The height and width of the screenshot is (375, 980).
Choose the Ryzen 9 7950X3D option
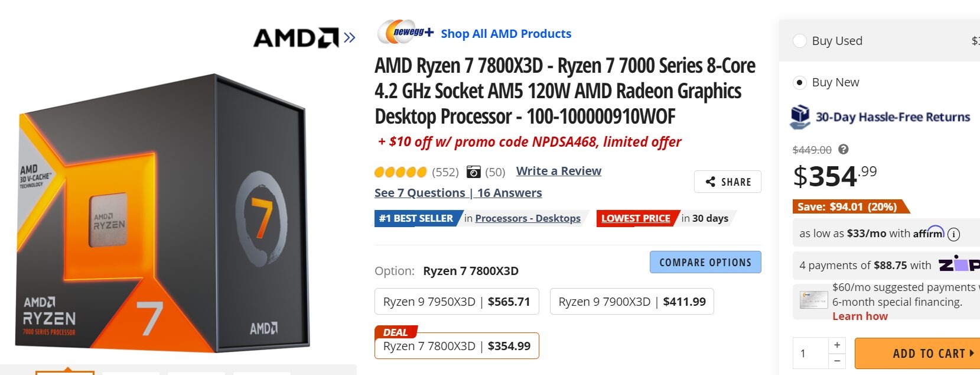[x=457, y=302]
